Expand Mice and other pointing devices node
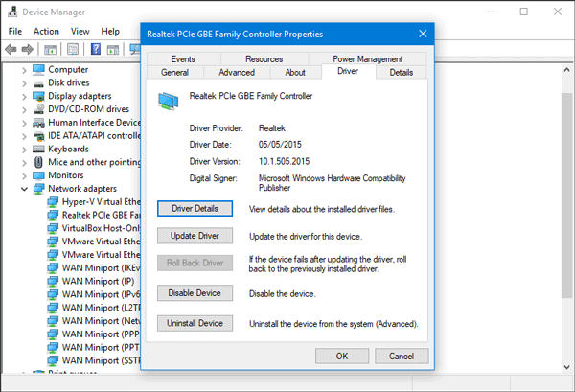Screen dimensions: 575x392 [x=24, y=163]
